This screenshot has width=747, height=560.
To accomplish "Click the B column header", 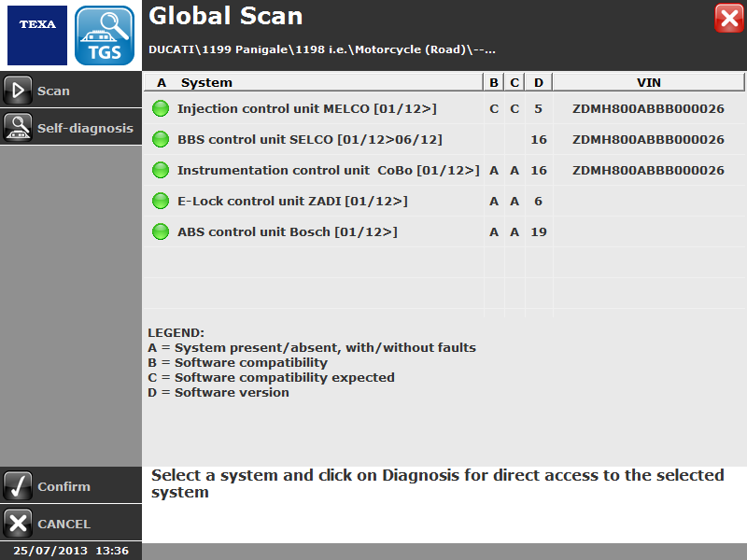I will coord(494,82).
